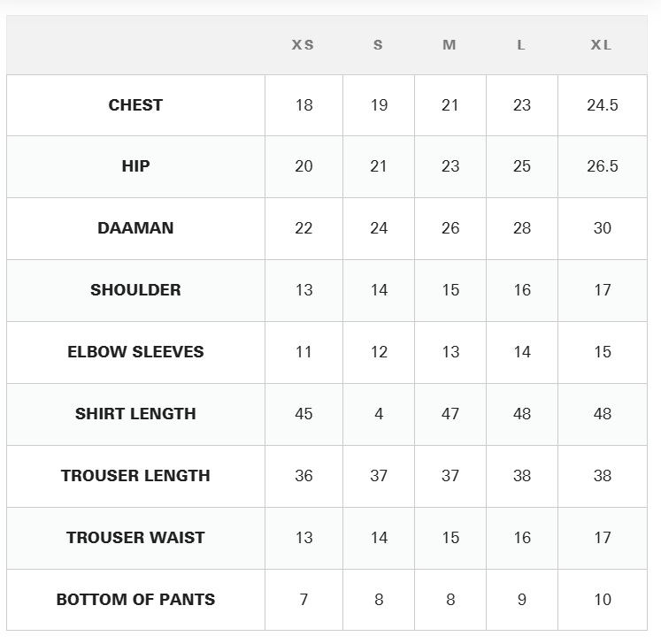The image size is (661, 644).
Task: Click the HIP row label
Action: point(135,166)
